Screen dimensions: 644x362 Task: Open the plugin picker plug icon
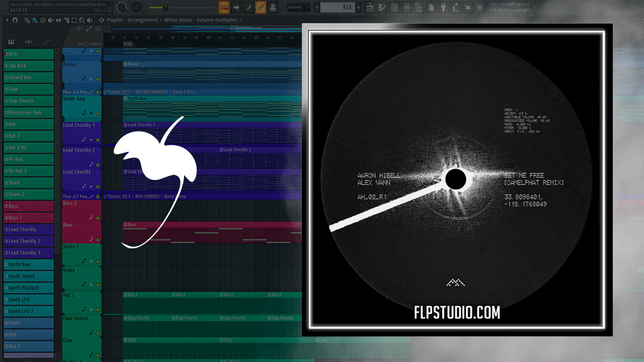pyautogui.click(x=443, y=7)
